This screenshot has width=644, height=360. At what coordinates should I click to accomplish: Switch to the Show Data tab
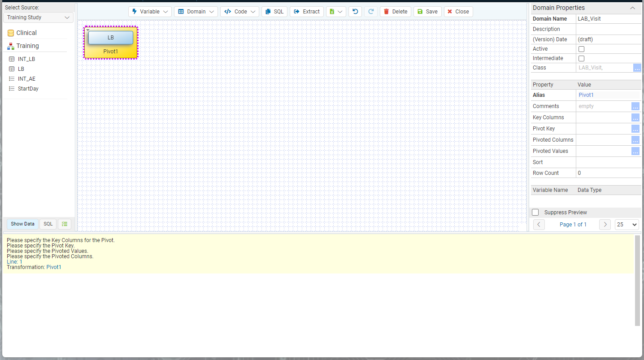click(x=22, y=224)
